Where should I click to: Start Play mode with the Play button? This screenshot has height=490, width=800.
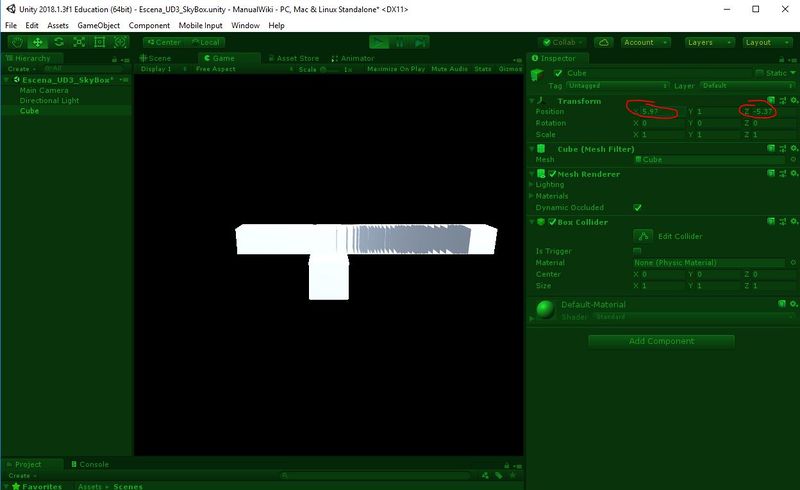coord(379,42)
